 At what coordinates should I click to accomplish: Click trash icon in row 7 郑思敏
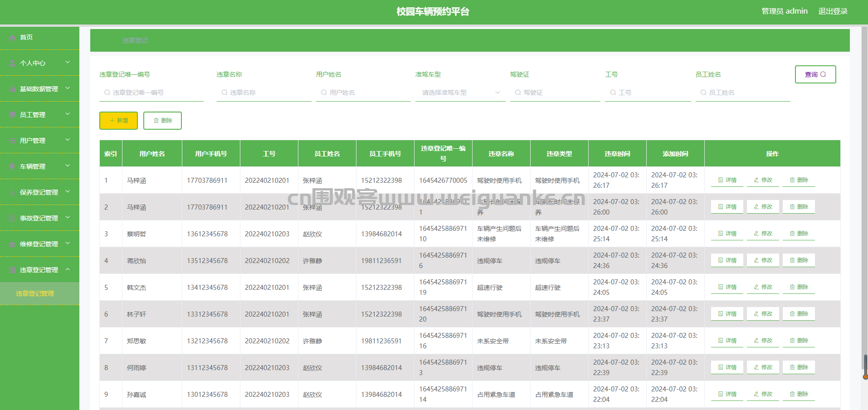[792, 341]
